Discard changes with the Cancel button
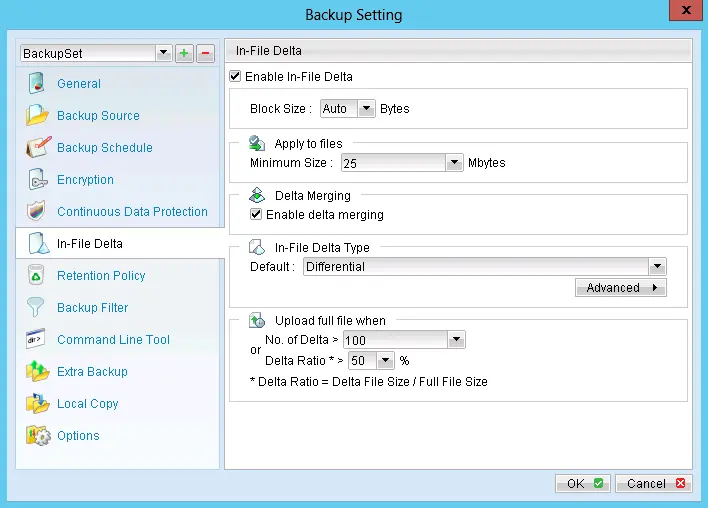Viewport: 708px width, 508px height. click(x=653, y=484)
